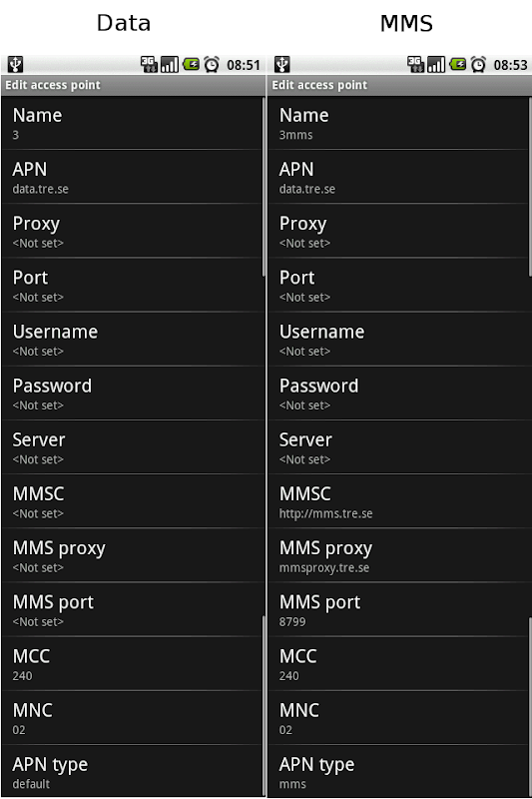Click the Data screen scrollbar
The height and width of the screenshot is (799, 532).
tap(264, 187)
